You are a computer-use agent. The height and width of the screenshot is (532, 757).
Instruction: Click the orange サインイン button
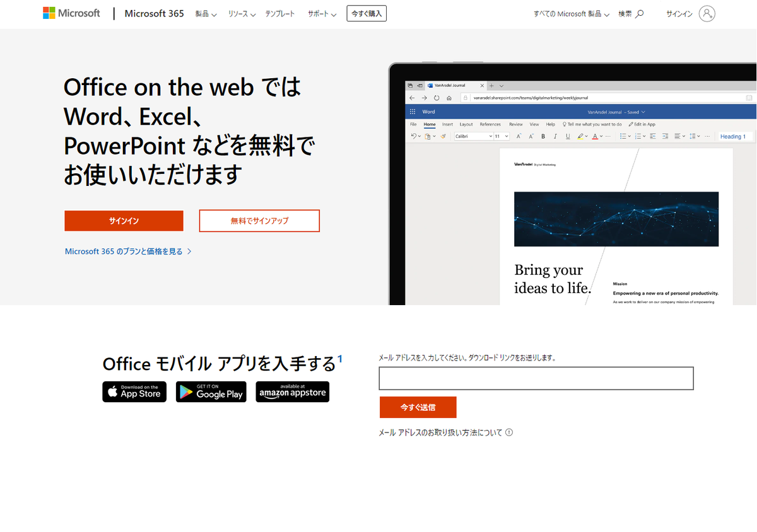click(124, 221)
